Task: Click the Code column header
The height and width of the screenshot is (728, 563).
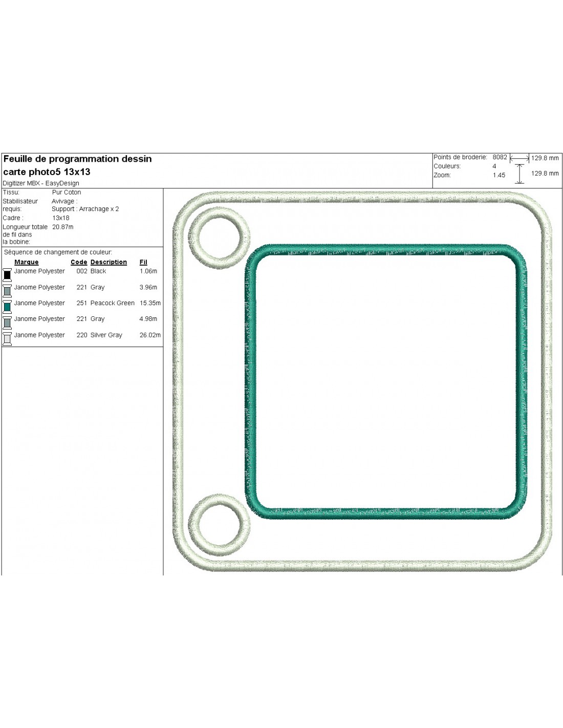Action: pos(79,262)
